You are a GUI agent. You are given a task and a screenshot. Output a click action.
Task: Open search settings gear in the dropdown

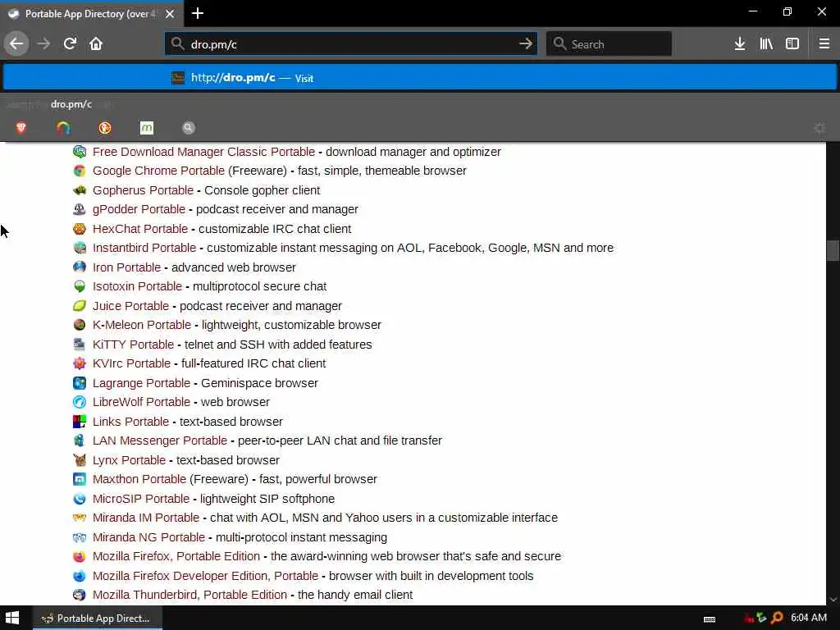pos(819,128)
